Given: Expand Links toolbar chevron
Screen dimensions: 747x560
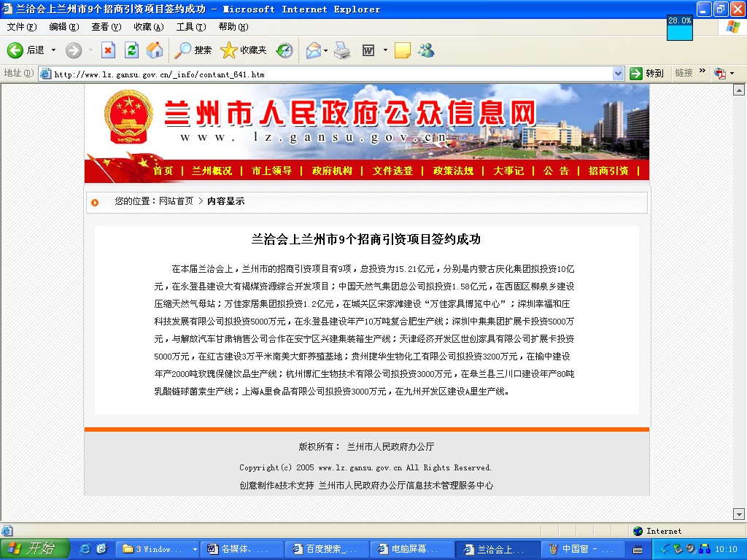Looking at the screenshot, I should (703, 71).
